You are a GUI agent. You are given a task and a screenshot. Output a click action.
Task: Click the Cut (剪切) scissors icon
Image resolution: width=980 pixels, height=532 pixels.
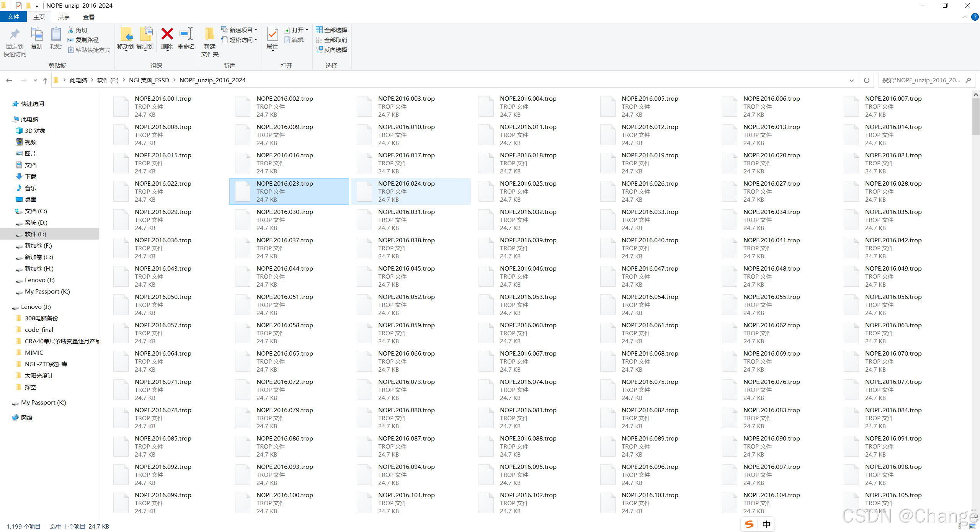pos(71,30)
